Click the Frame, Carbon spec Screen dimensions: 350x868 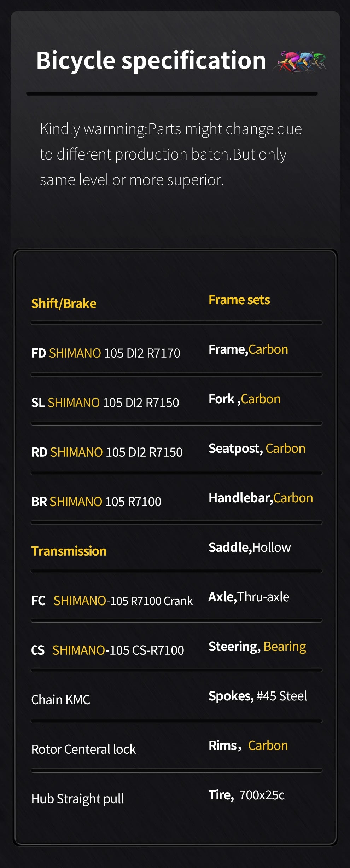248,349
